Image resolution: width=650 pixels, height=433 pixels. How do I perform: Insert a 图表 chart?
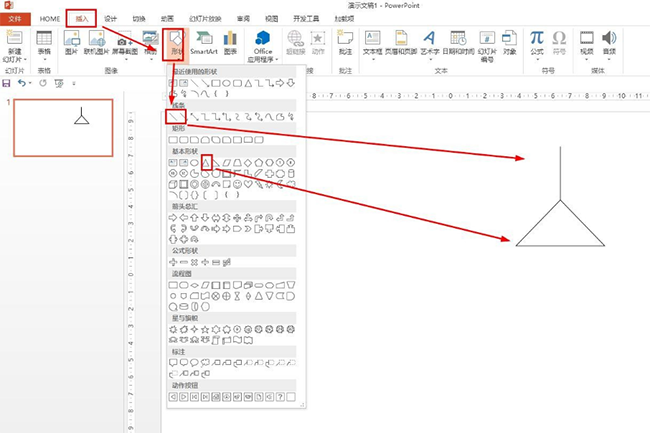pos(231,41)
